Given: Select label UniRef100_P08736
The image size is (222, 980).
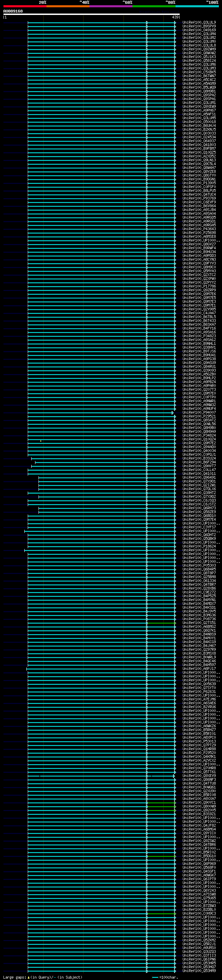Looking at the screenshot, I should (199, 619).
